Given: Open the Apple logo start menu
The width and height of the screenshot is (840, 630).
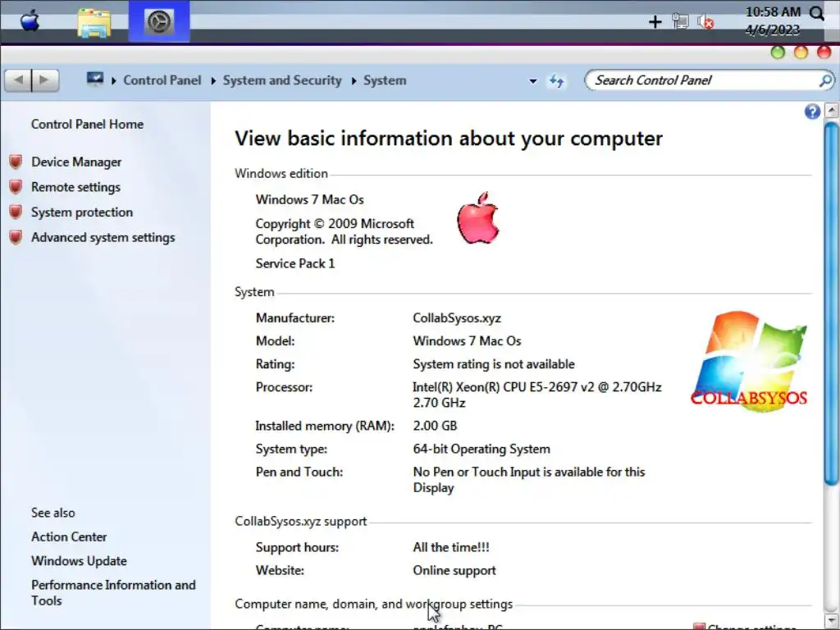Looking at the screenshot, I should point(30,21).
